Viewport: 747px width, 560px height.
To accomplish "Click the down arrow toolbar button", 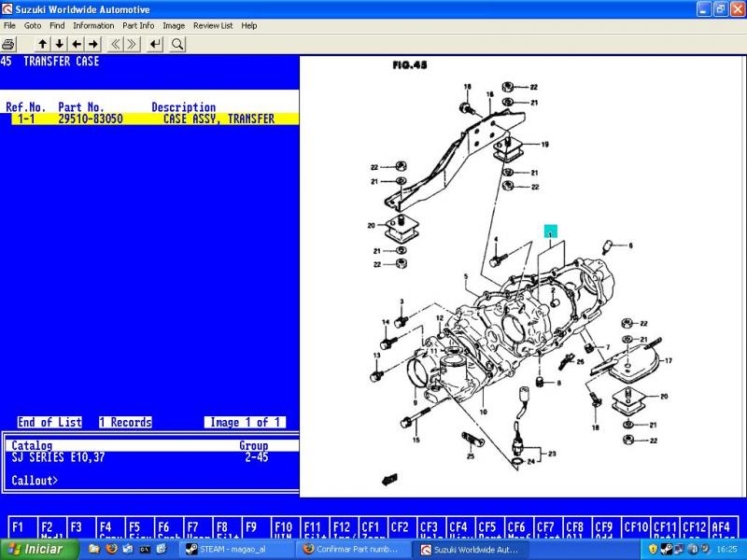I will click(x=60, y=44).
